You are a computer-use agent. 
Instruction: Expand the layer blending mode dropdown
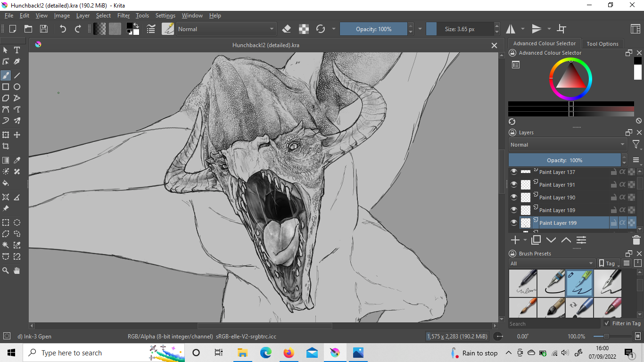[x=568, y=145]
